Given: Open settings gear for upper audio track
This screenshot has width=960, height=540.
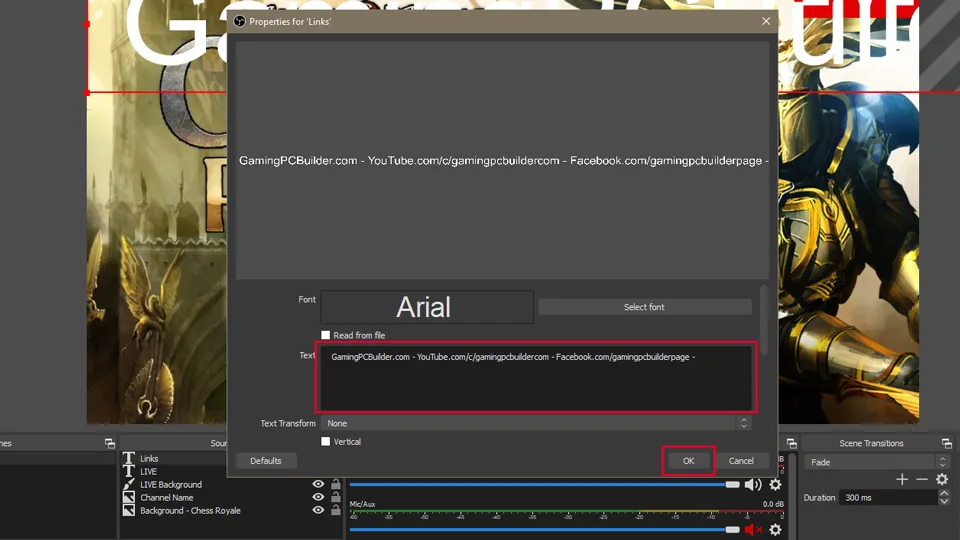Looking at the screenshot, I should tap(775, 484).
